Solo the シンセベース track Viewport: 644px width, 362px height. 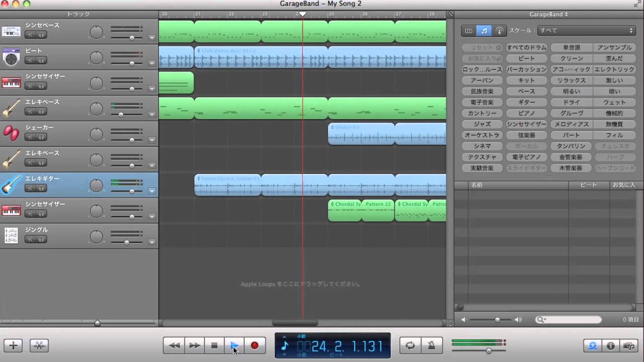(x=41, y=35)
